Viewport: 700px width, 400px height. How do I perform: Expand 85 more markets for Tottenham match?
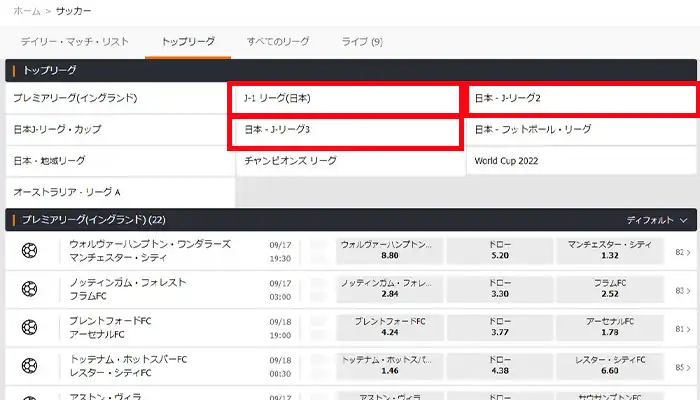click(683, 367)
